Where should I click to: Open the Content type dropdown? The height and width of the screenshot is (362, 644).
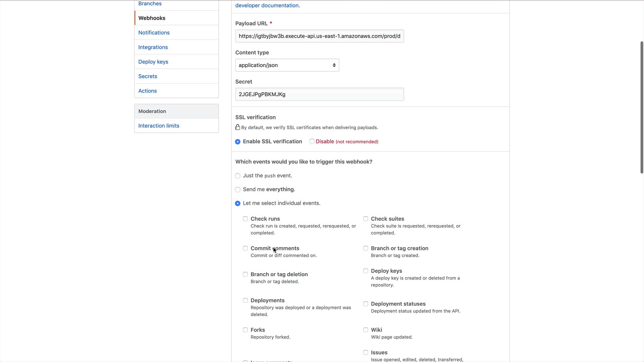pyautogui.click(x=287, y=65)
